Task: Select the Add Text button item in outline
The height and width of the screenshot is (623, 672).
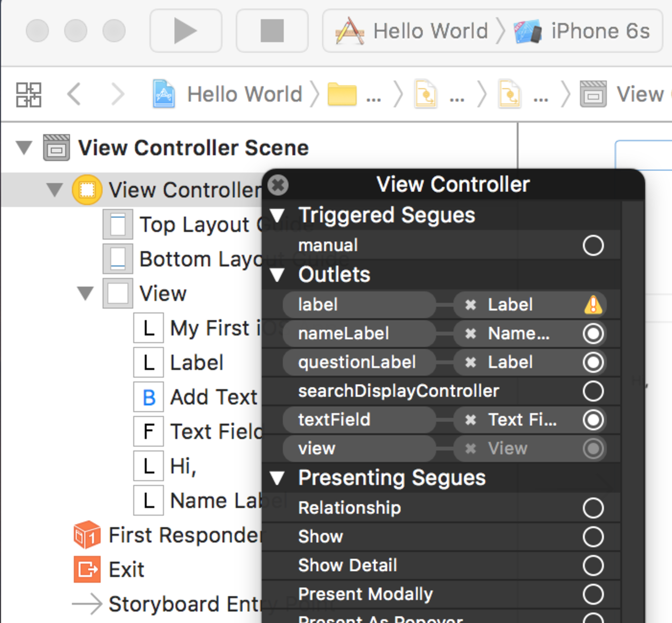Action: pyautogui.click(x=213, y=397)
